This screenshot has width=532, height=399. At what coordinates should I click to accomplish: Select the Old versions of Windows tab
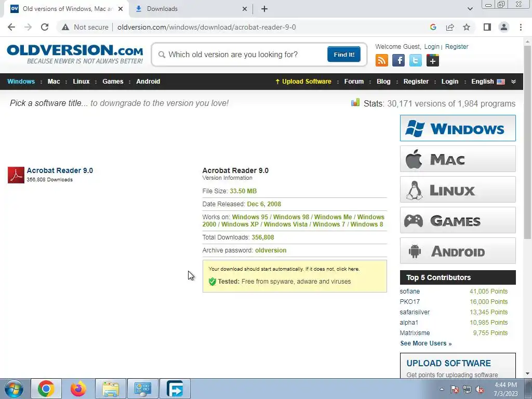[x=66, y=9]
